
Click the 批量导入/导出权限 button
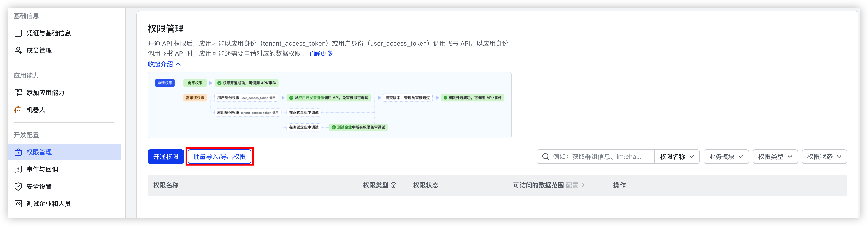pyautogui.click(x=219, y=156)
